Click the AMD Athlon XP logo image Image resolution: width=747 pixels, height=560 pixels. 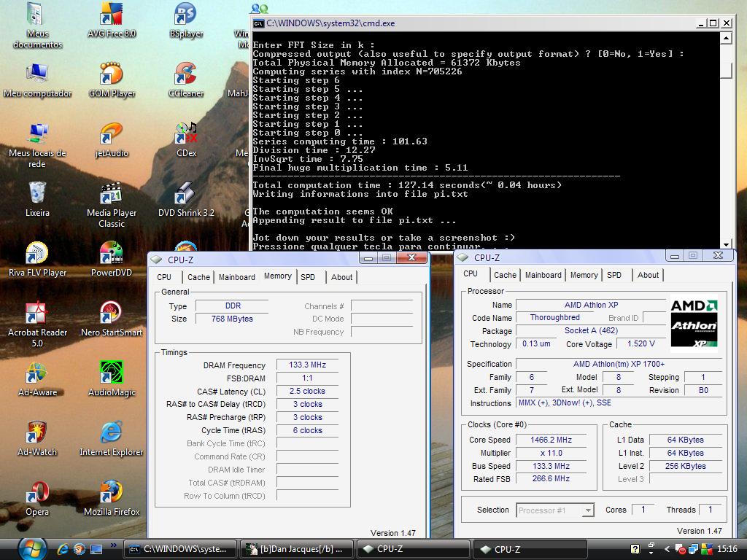click(x=694, y=323)
